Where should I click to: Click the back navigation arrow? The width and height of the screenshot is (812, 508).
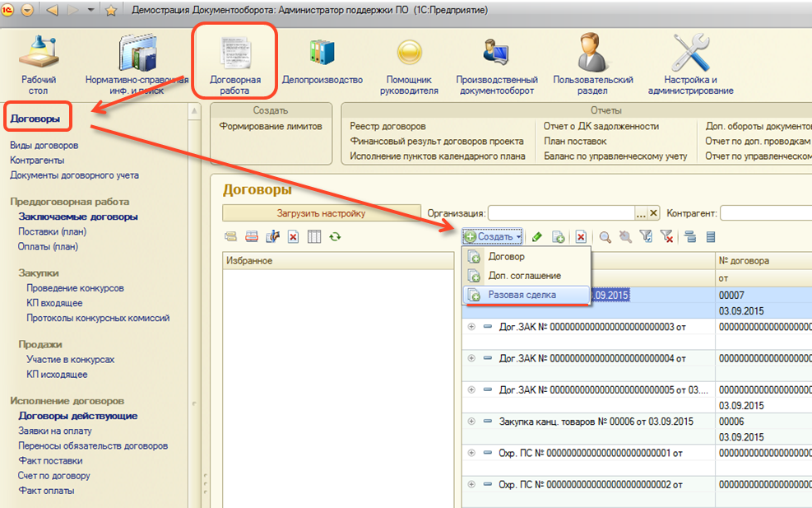click(53, 12)
